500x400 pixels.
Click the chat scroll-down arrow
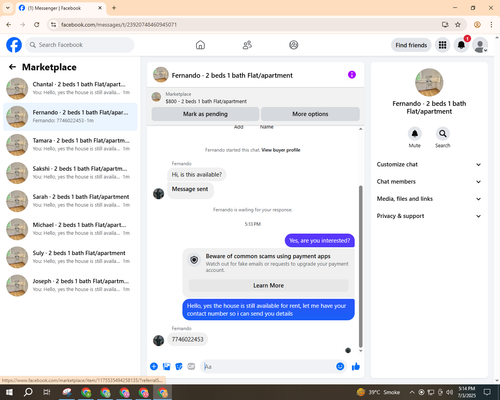click(x=360, y=351)
